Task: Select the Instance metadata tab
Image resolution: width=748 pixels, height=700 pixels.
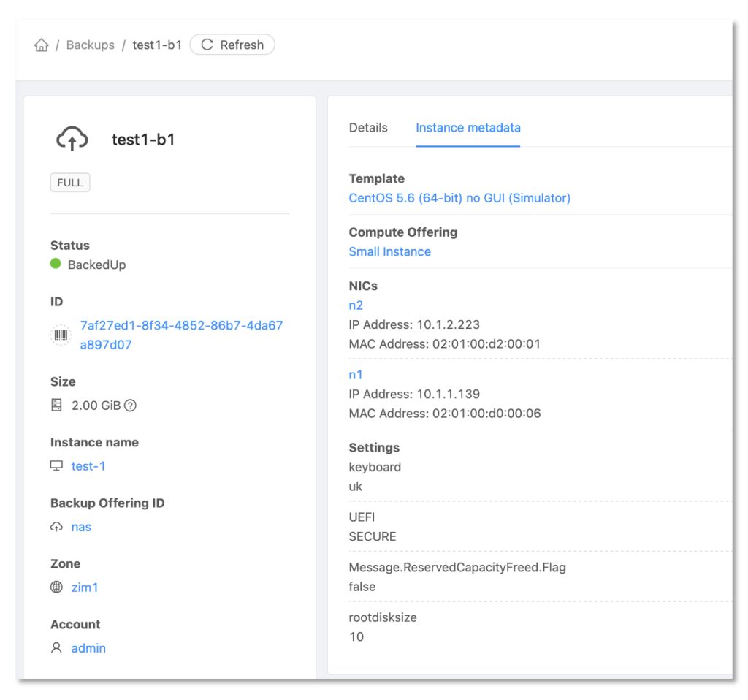Action: coord(468,128)
